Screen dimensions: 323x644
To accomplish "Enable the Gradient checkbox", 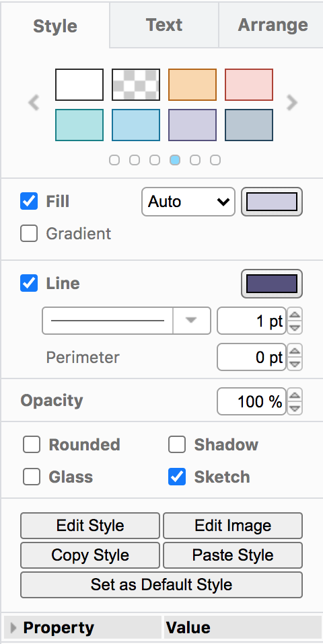I will pos(29,233).
